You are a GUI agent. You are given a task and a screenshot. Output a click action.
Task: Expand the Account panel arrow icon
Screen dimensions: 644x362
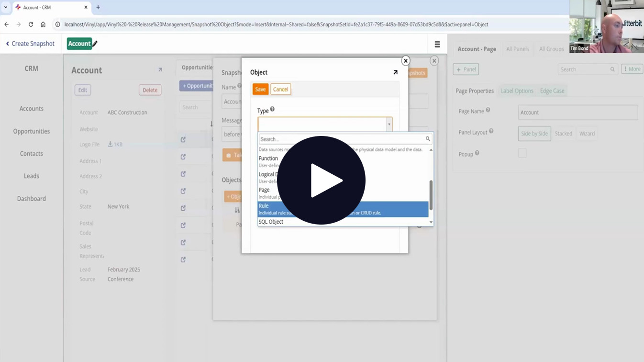click(160, 70)
